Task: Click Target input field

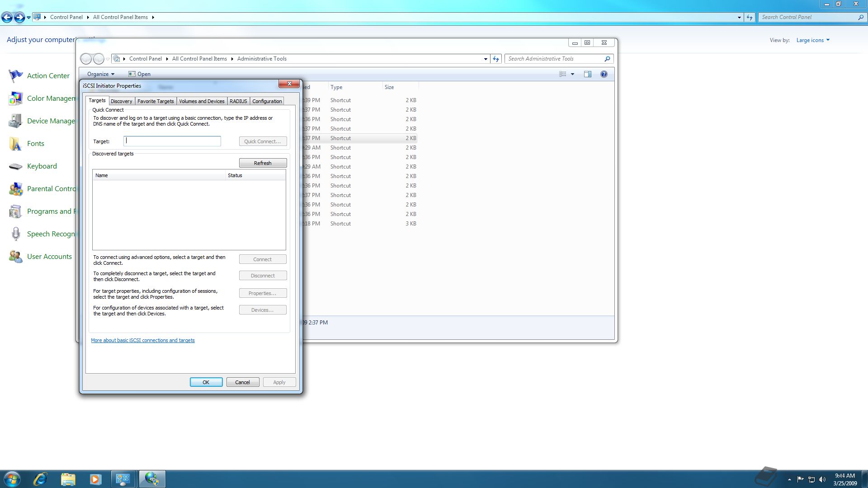Action: tap(172, 141)
